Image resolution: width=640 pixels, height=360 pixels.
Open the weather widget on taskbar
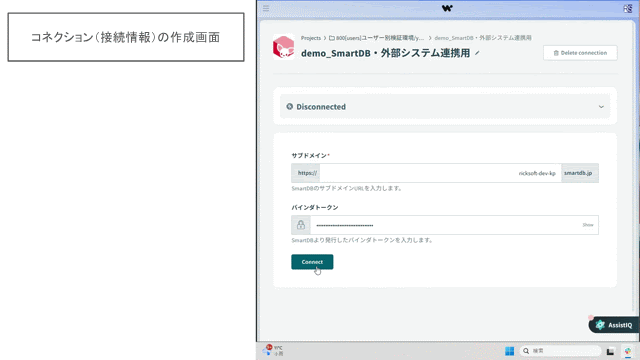(x=273, y=350)
